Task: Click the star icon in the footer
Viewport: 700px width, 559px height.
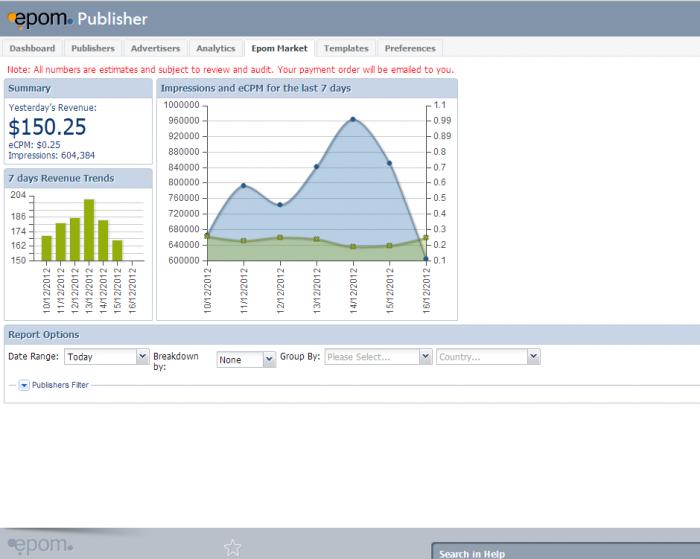Action: [x=232, y=547]
